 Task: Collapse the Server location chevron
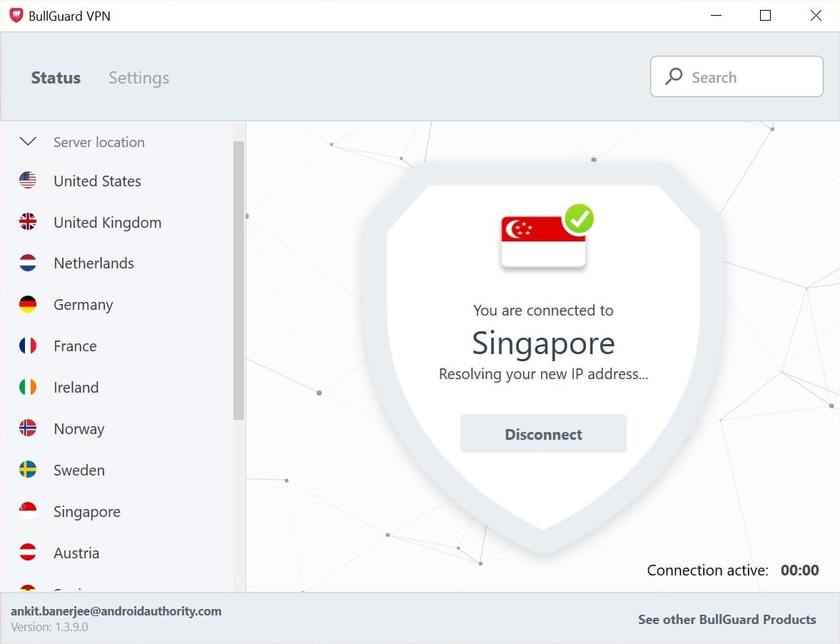28,141
